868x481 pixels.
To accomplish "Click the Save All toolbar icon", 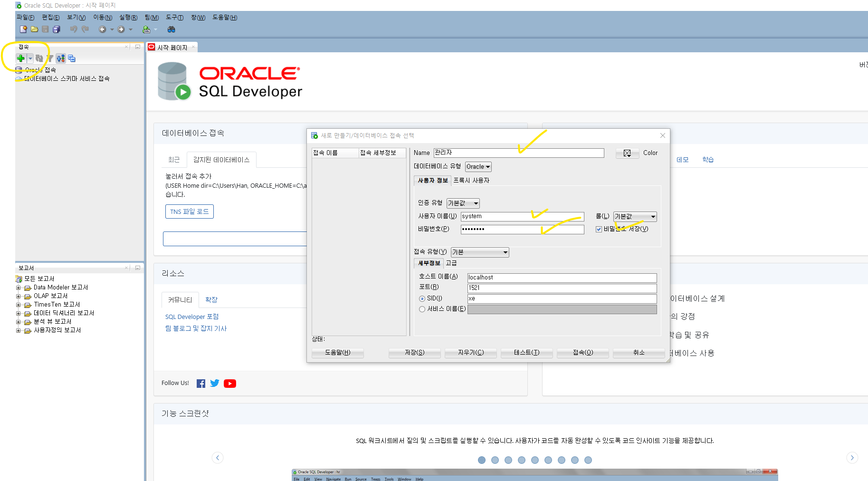I will [56, 29].
